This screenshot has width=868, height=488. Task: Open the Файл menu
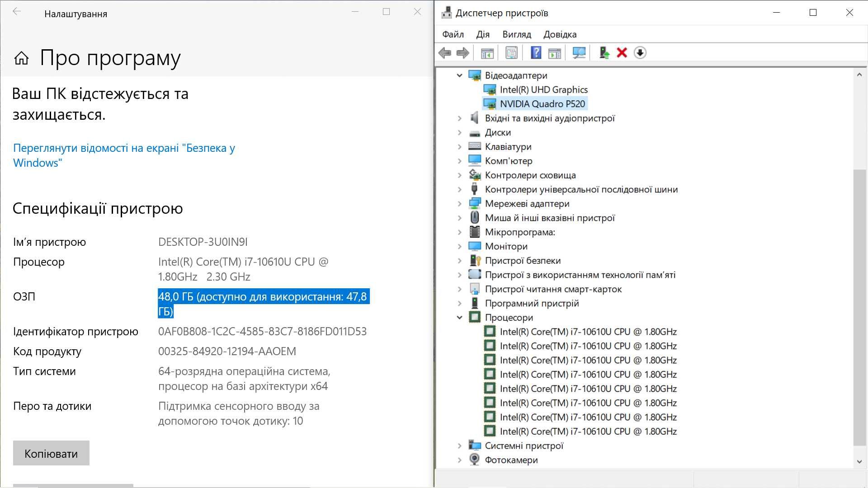tap(453, 34)
